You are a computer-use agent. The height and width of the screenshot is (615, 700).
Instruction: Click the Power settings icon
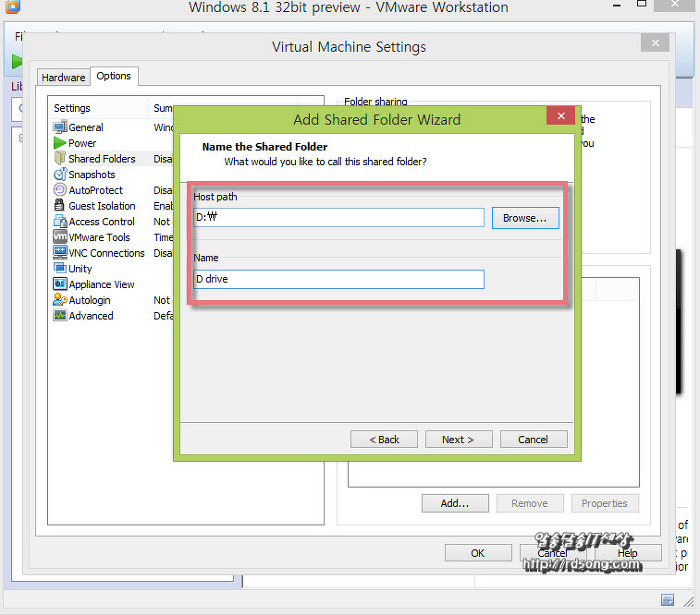click(x=60, y=143)
